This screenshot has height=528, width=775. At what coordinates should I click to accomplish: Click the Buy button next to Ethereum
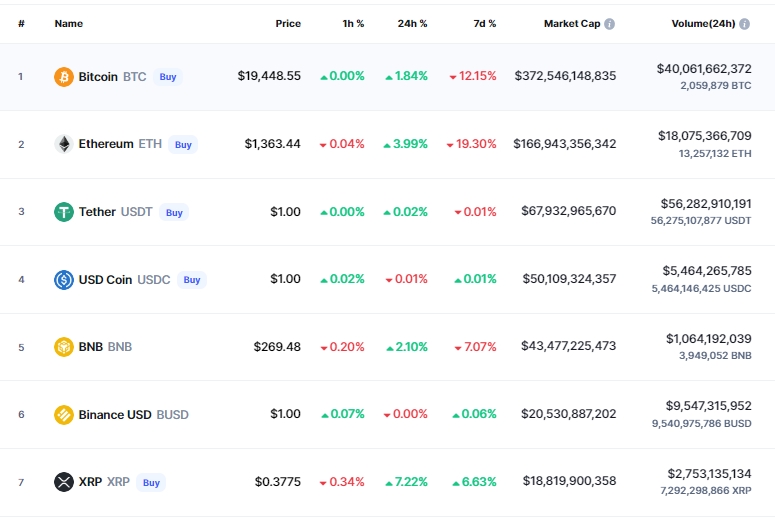pyautogui.click(x=183, y=145)
